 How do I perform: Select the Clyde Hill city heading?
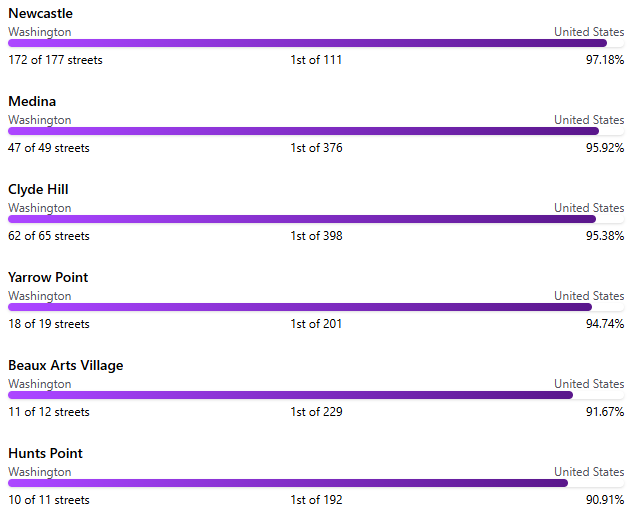pyautogui.click(x=38, y=189)
